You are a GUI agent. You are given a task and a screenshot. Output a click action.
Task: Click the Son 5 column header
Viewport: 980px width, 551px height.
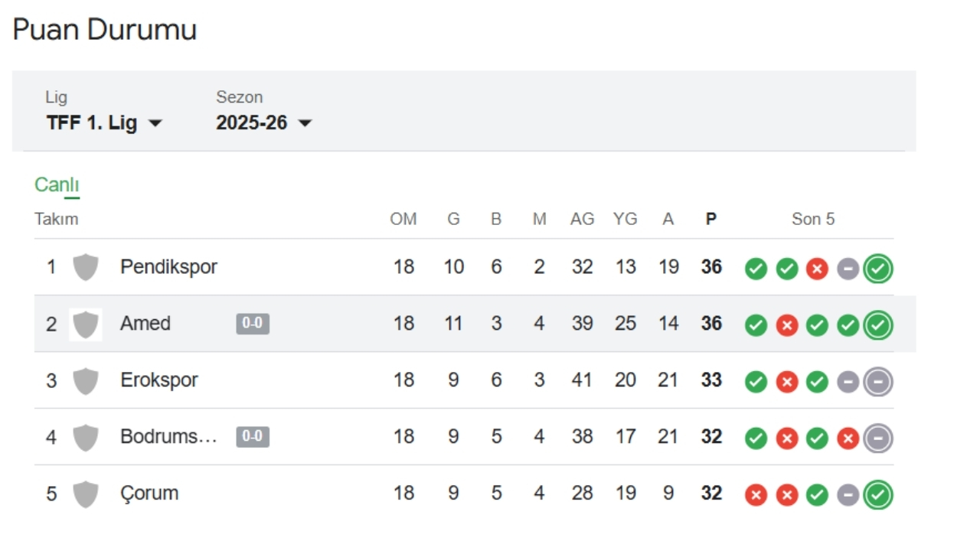coord(813,220)
